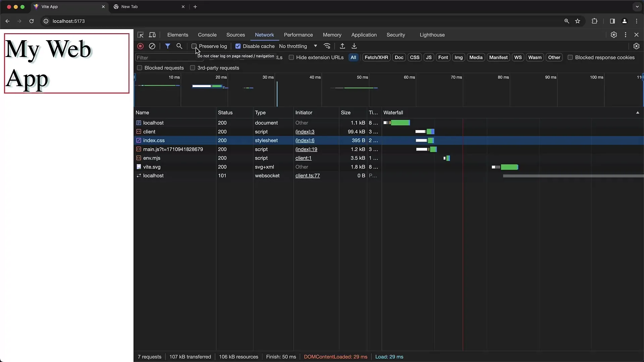Select the index.css network entry
Image resolution: width=644 pixels, height=362 pixels.
point(154,140)
